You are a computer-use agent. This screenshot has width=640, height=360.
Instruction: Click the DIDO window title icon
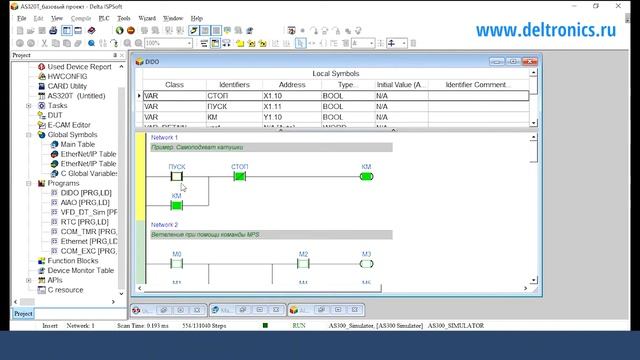[140, 62]
